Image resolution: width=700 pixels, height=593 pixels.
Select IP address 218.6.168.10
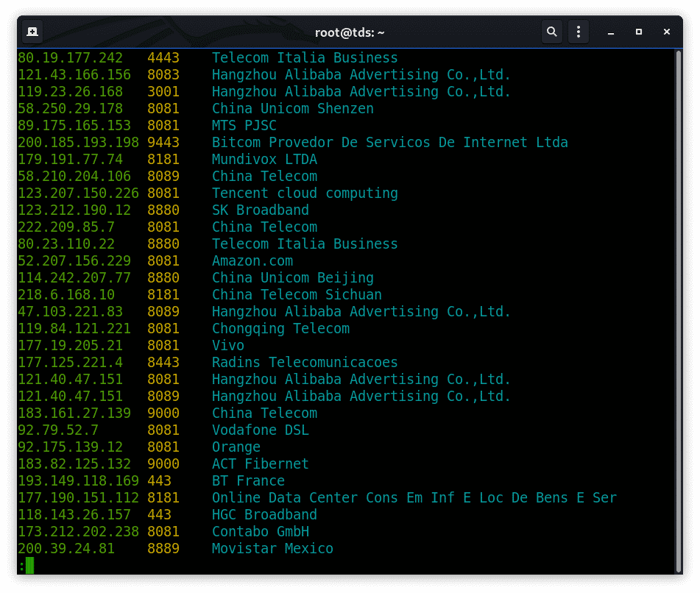click(66, 295)
